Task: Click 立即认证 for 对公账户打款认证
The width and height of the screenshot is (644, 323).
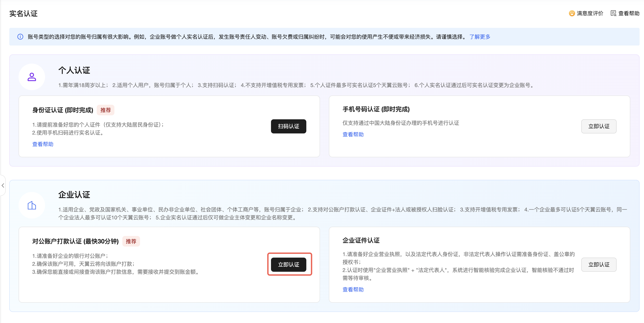Action: pyautogui.click(x=288, y=264)
